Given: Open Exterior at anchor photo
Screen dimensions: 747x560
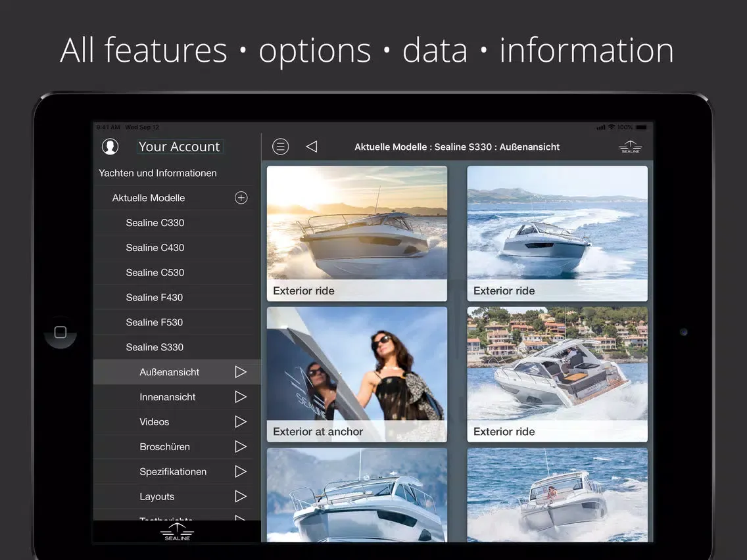Looking at the screenshot, I should tap(357, 374).
